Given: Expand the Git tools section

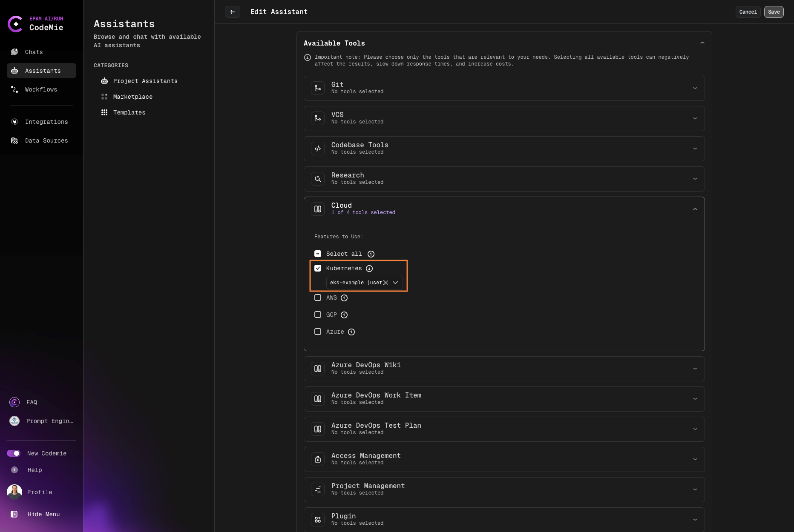Looking at the screenshot, I should 695,88.
